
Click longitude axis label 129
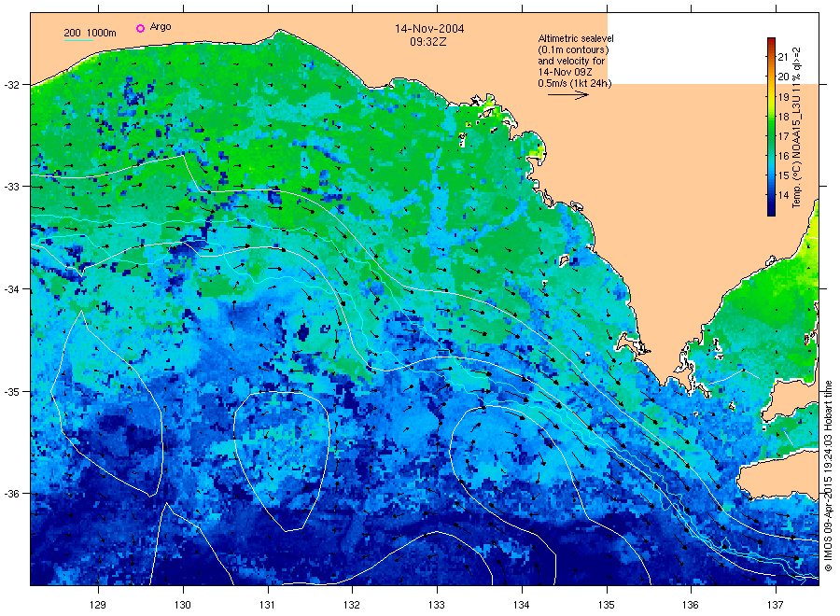(98, 605)
